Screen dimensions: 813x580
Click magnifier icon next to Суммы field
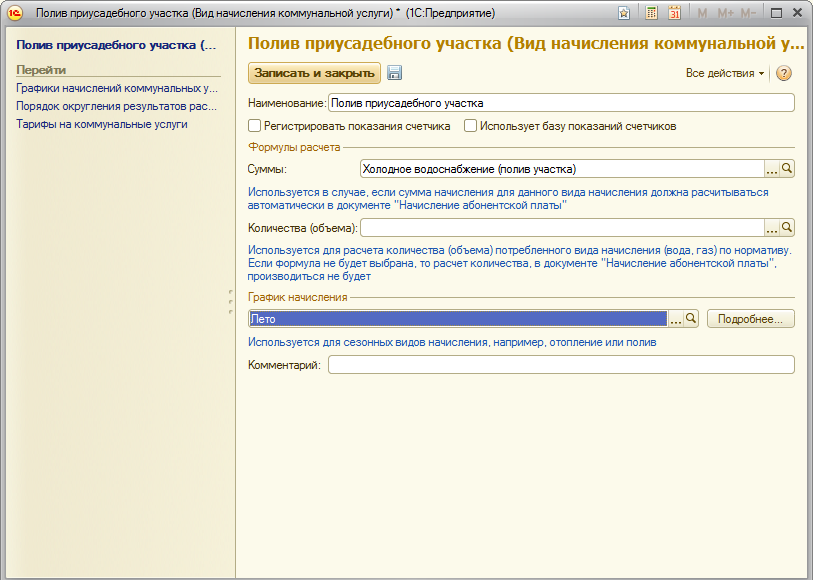pyautogui.click(x=787, y=169)
